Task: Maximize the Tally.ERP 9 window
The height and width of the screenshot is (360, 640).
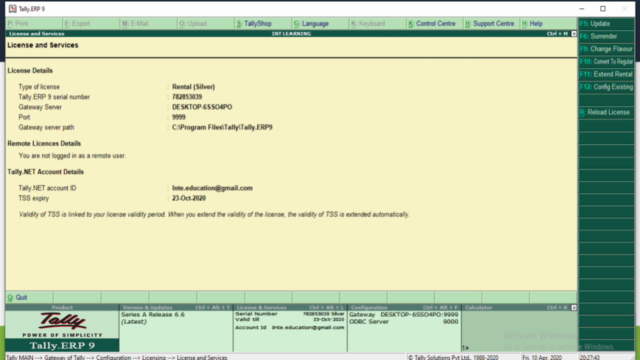Action: pyautogui.click(x=603, y=9)
